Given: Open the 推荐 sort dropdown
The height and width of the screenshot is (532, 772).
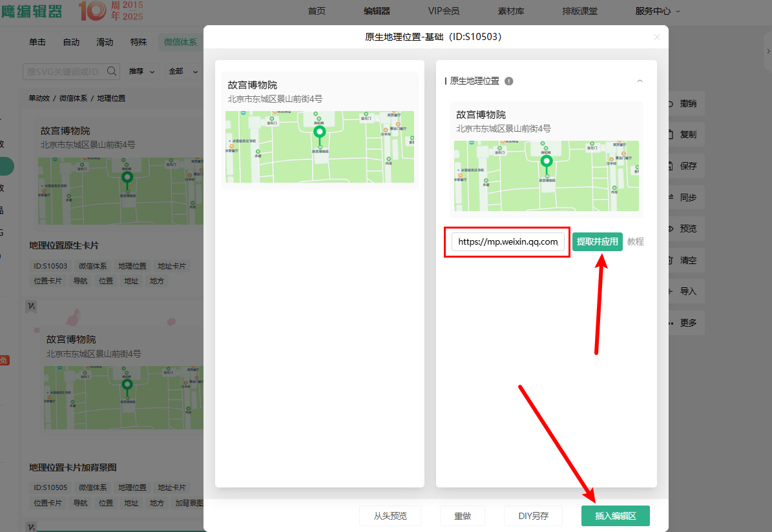Looking at the screenshot, I should point(141,71).
